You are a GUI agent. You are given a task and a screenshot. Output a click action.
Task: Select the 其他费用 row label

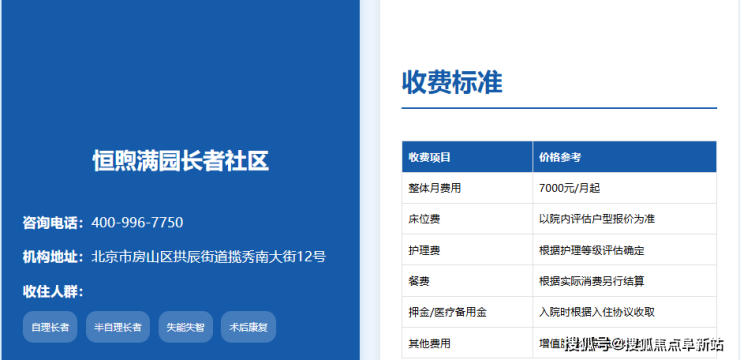(x=429, y=343)
